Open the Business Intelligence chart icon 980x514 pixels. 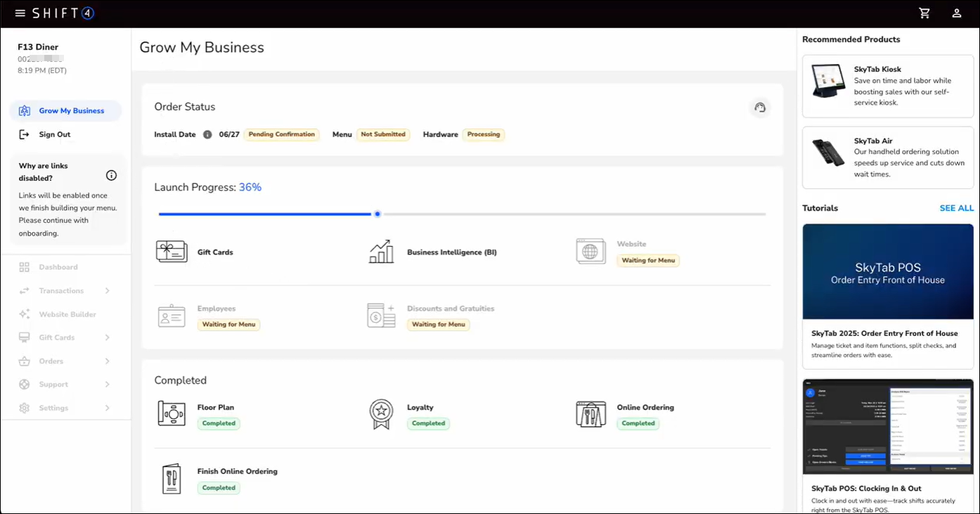point(381,252)
